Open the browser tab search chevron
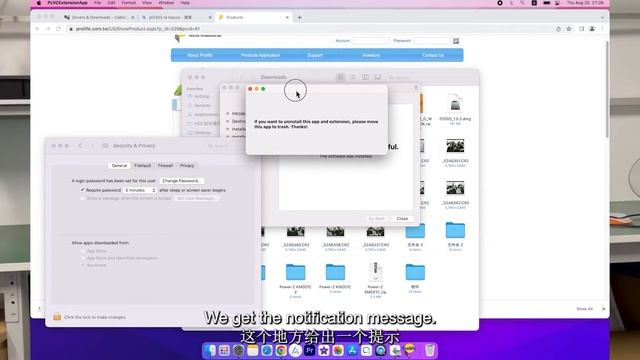 602,18
